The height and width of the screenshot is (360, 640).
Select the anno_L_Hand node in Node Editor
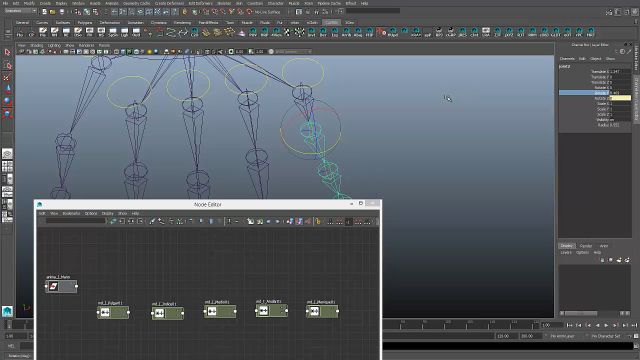point(61,286)
